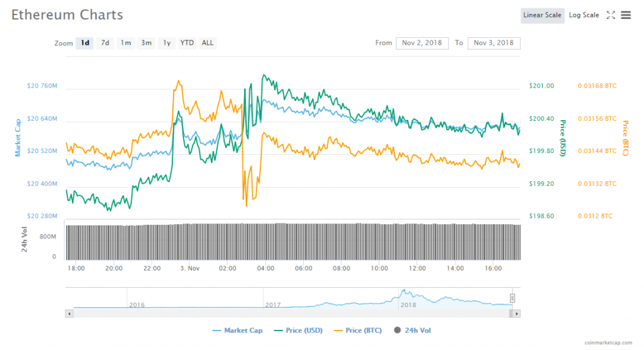This screenshot has width=644, height=350.
Task: Click the To date field
Action: coord(494,43)
